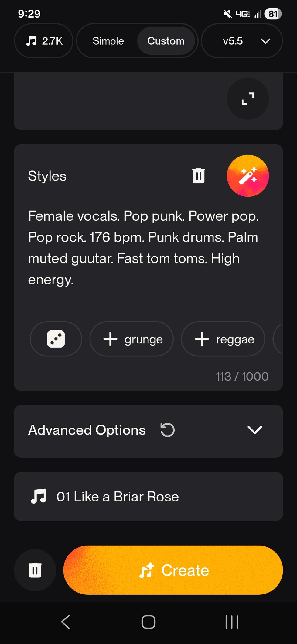Switch to Simple mode
The width and height of the screenshot is (297, 644).
[108, 41]
